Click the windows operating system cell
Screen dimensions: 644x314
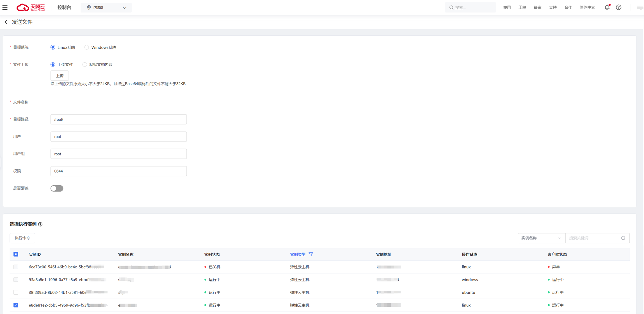[x=470, y=280]
